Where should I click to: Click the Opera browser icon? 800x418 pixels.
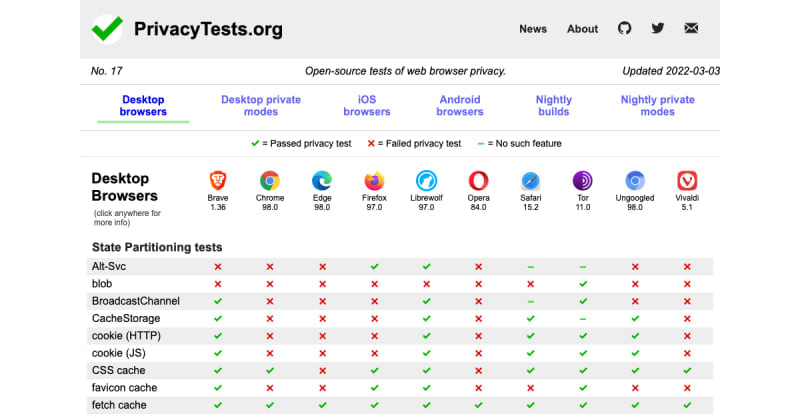478,181
